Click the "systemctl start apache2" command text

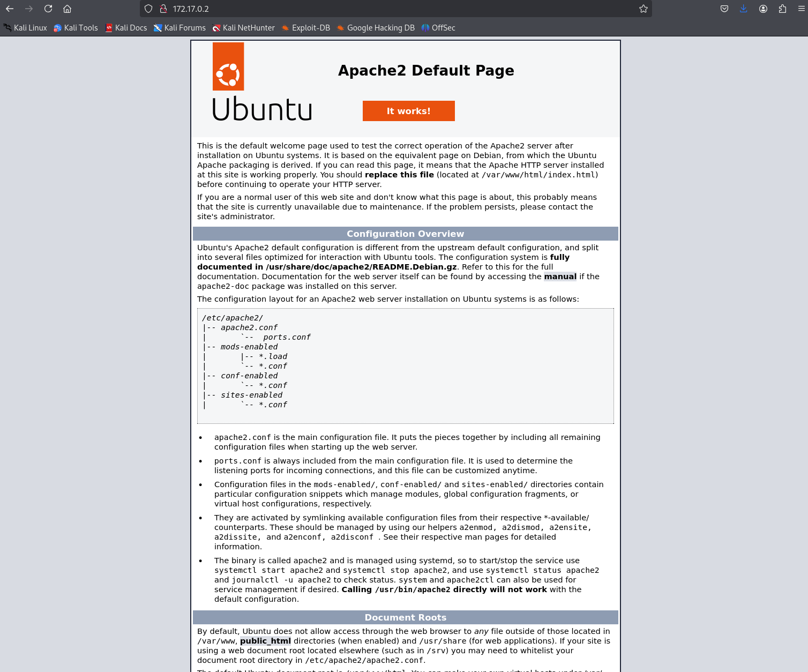[268, 570]
